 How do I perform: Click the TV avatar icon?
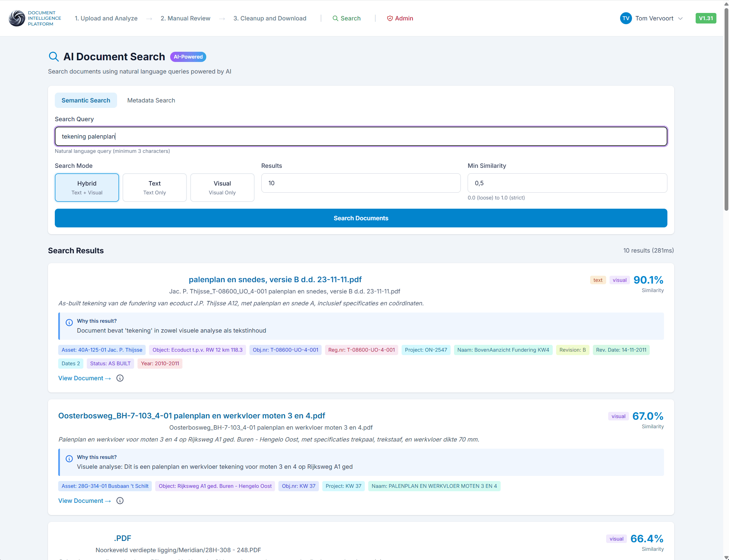pyautogui.click(x=626, y=18)
